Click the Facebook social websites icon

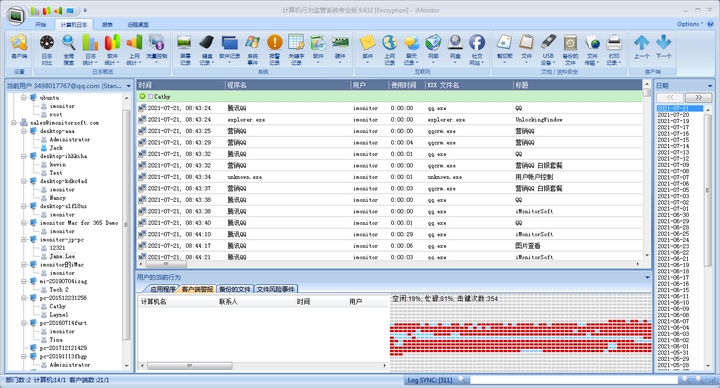pos(477,49)
